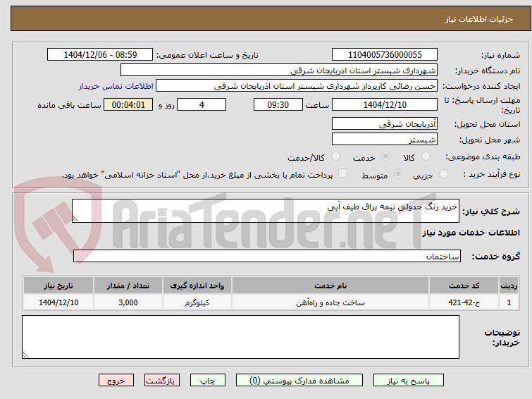This screenshot has width=532, height=399.
Task: Click the جزئیات اطلاعات نیاز header title
Action: (478, 19)
